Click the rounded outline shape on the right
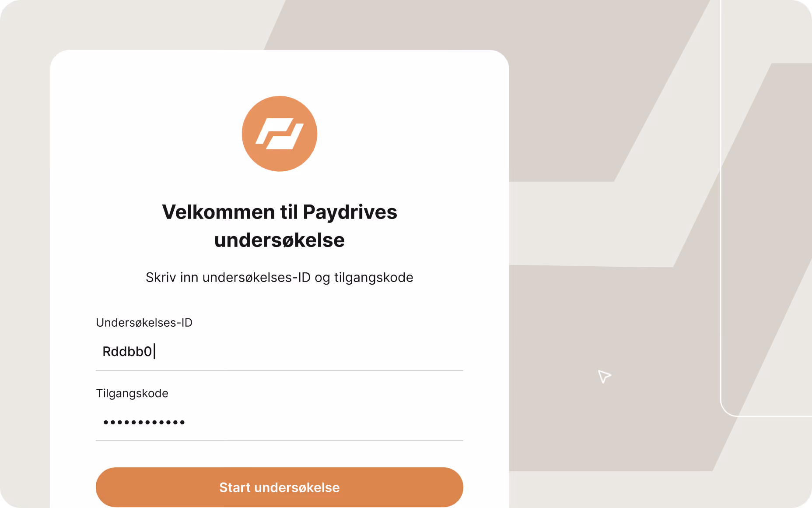Screen dimensions: 812x508 722,219
